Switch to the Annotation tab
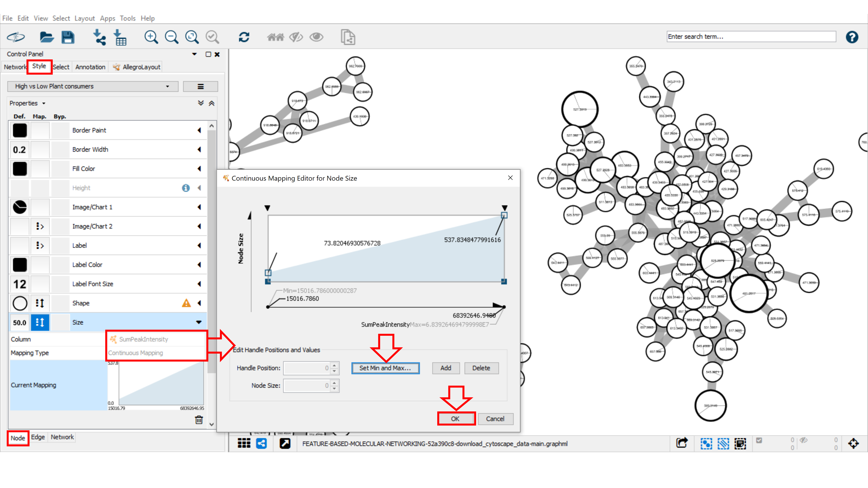868x488 pixels. point(90,67)
